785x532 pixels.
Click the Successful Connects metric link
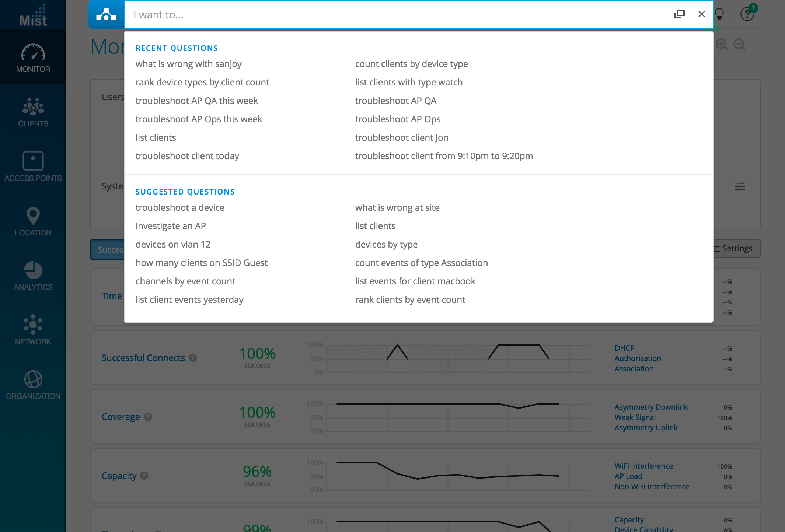pyautogui.click(x=143, y=358)
